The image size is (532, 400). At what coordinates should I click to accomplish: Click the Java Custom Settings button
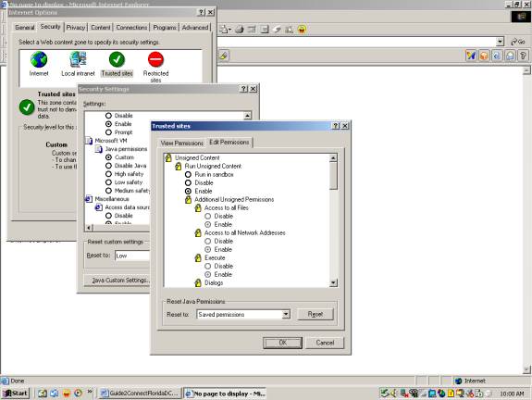(118, 281)
